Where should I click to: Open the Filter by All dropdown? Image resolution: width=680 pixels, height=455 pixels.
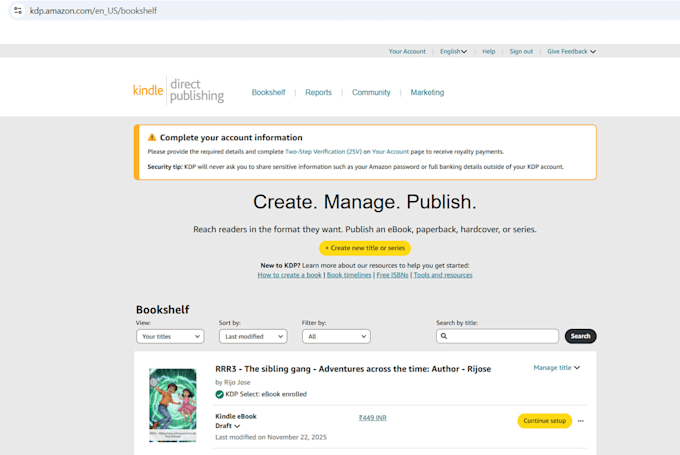point(336,337)
